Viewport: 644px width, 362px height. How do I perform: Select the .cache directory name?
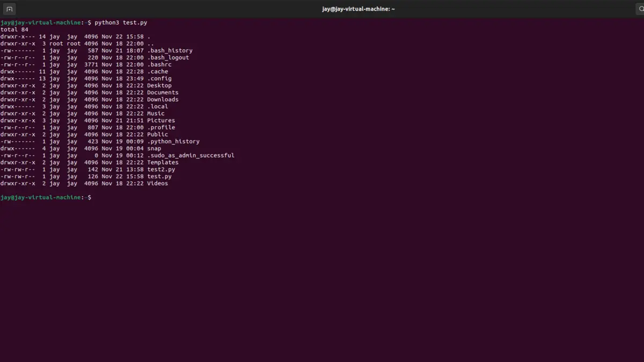(x=158, y=71)
